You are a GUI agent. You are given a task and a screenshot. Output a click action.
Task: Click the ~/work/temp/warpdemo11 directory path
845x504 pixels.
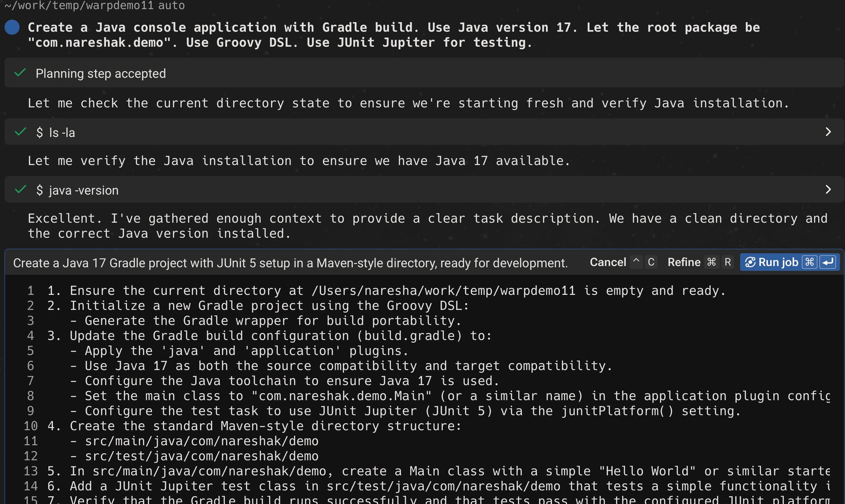[79, 5]
